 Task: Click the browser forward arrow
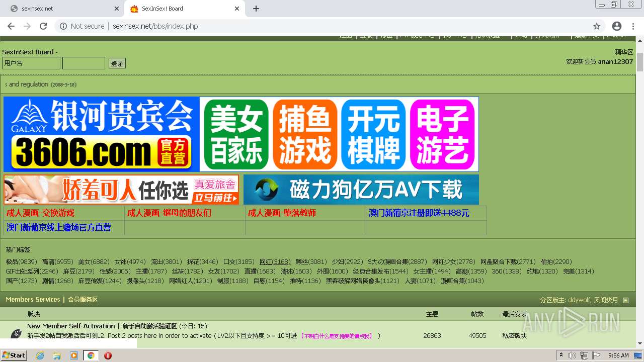pyautogui.click(x=27, y=26)
